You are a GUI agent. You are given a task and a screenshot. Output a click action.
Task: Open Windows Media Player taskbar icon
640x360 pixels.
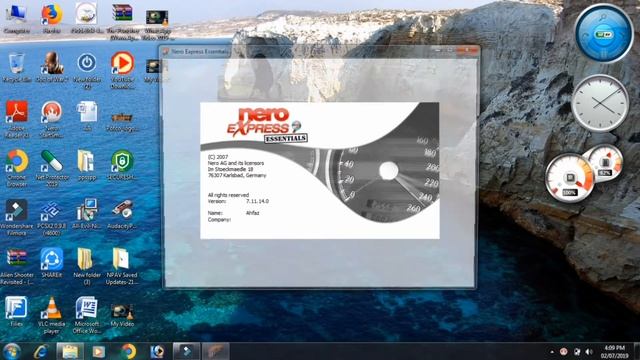pyautogui.click(x=98, y=351)
